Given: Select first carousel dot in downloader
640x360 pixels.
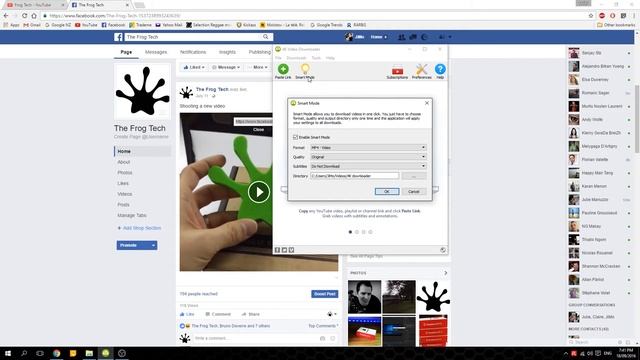Looking at the screenshot, I should pos(350,232).
